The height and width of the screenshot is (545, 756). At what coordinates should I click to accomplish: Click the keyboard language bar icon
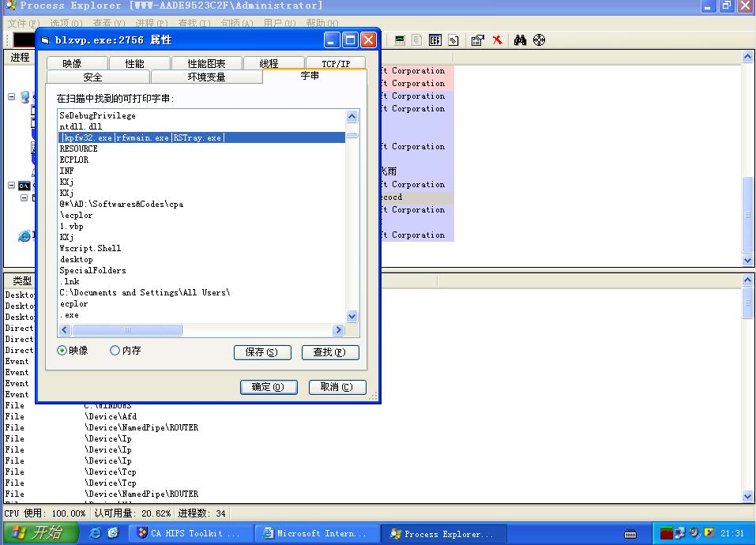pyautogui.click(x=630, y=533)
